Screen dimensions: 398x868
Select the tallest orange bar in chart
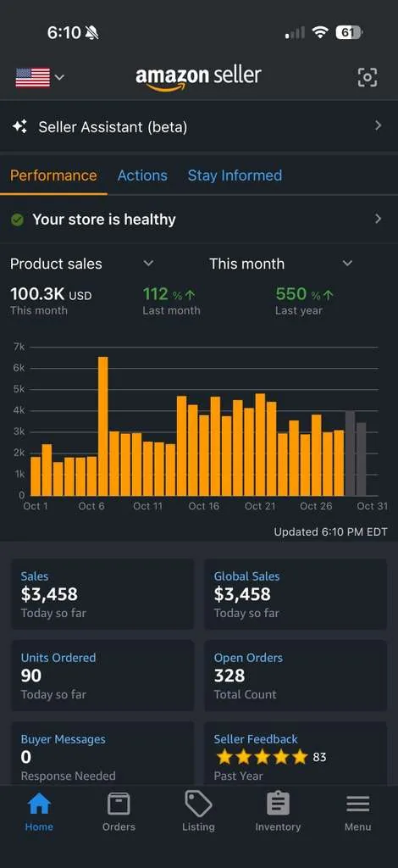point(102,426)
